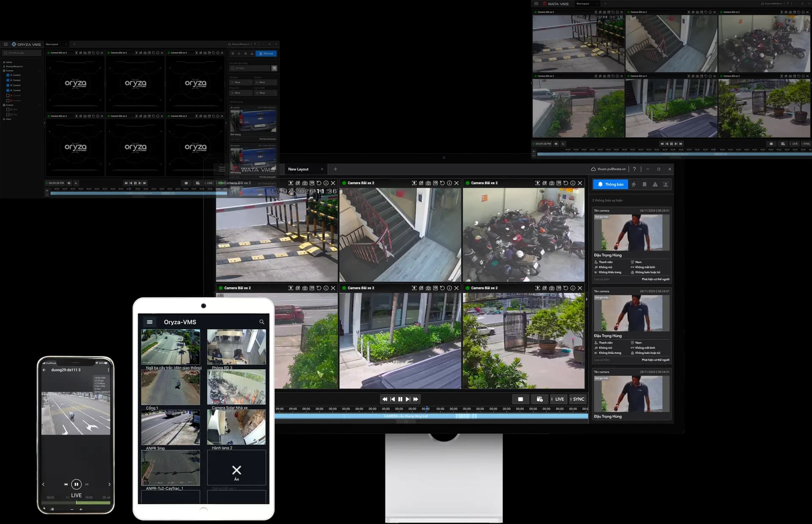Go to next camera chevron on phone

coord(109,484)
